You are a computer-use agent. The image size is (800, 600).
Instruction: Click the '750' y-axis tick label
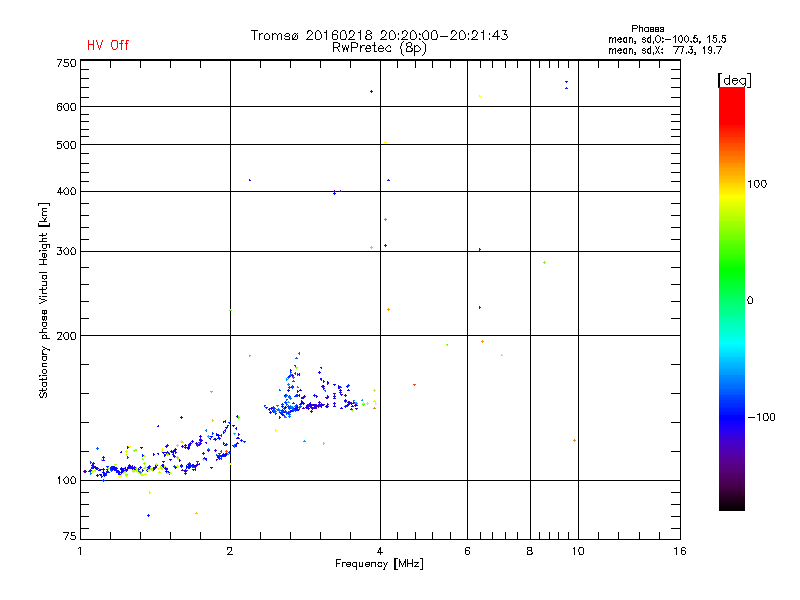point(66,63)
